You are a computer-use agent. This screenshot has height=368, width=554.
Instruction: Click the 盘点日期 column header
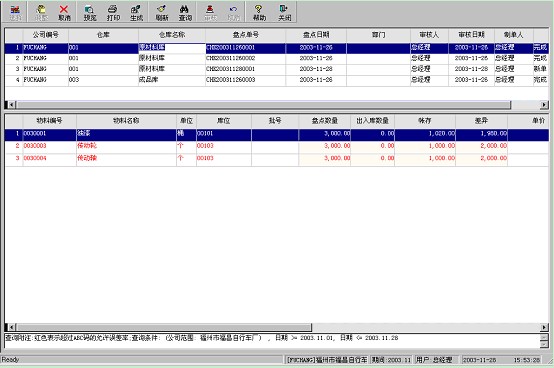[316, 35]
